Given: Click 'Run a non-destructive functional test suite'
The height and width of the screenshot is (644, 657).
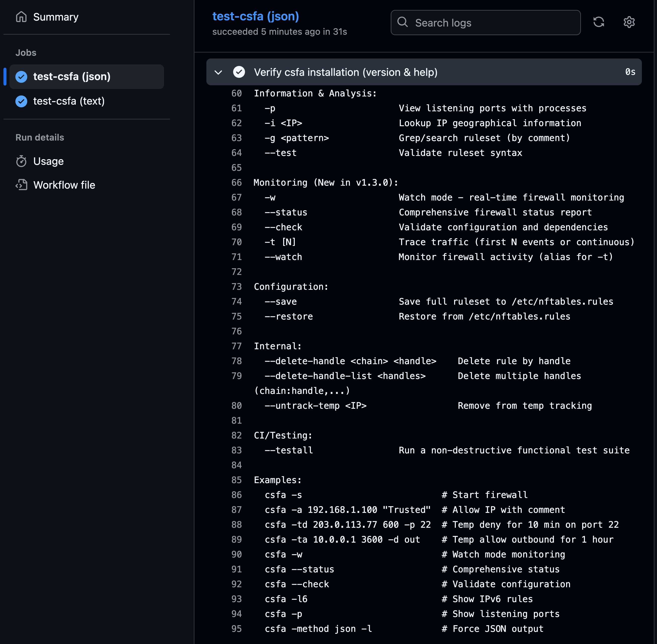Looking at the screenshot, I should pos(514,451).
